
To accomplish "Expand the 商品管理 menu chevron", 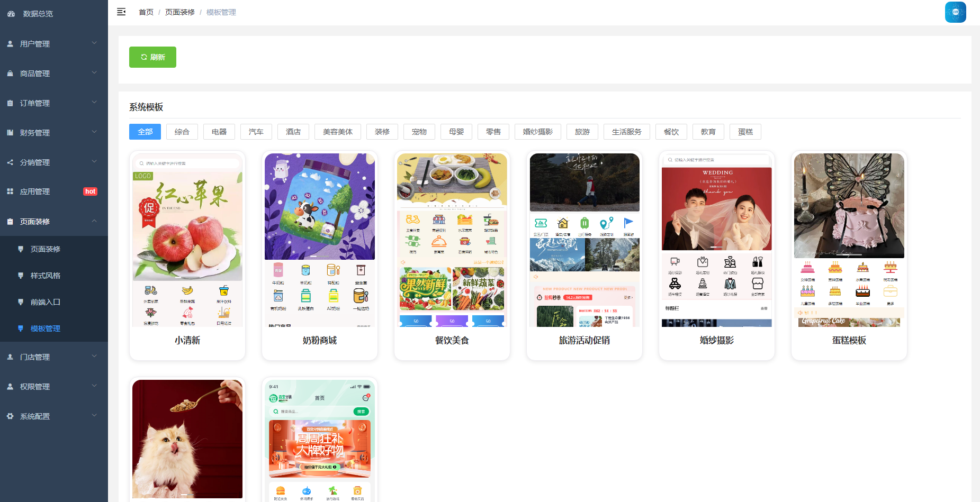I will click(94, 73).
